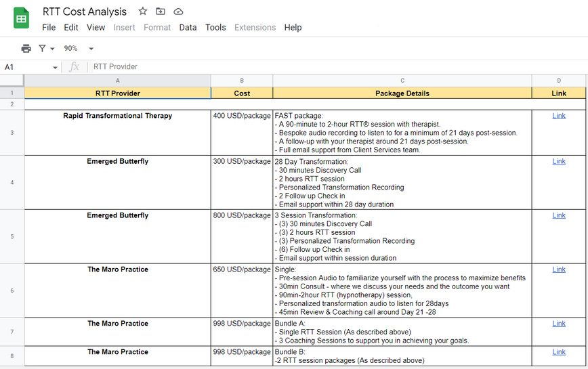Open the Help menu
Viewport: 588px width, 369px height.
293,28
